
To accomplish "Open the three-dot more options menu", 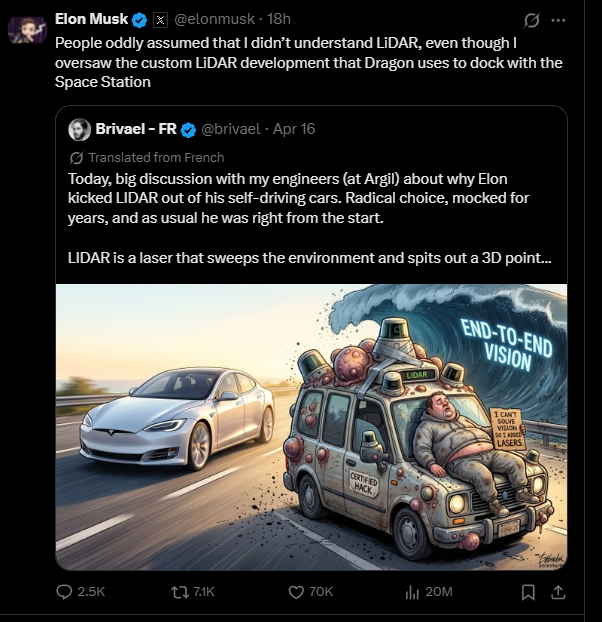I will [x=558, y=20].
